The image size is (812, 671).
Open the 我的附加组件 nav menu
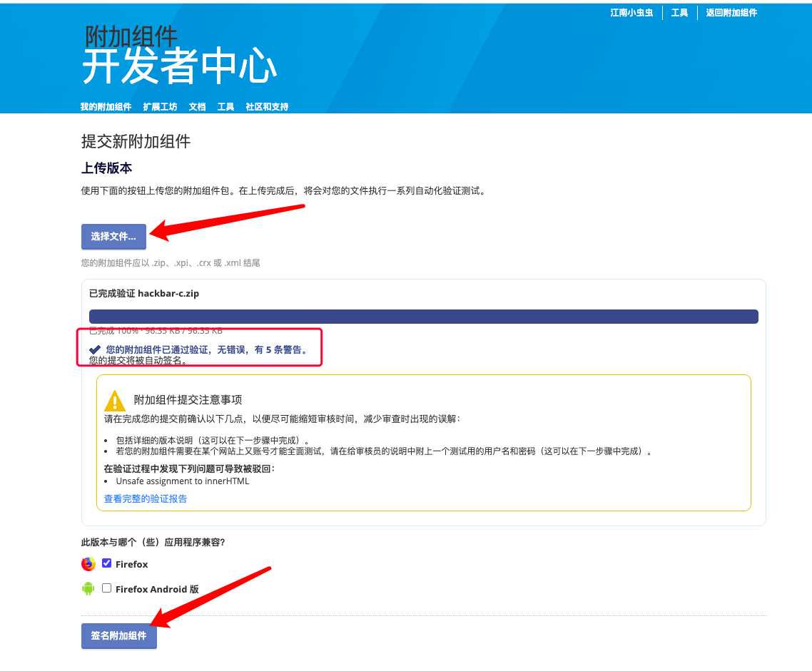coord(106,106)
